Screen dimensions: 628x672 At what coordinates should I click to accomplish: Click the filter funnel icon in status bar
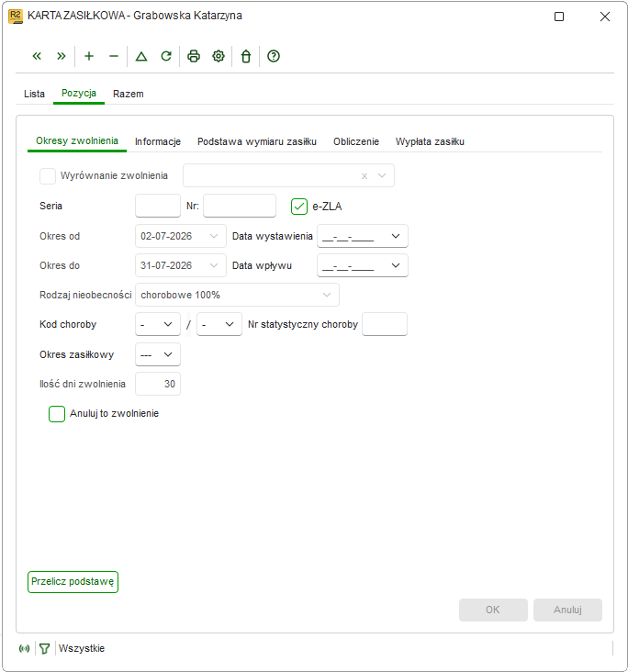(x=45, y=648)
